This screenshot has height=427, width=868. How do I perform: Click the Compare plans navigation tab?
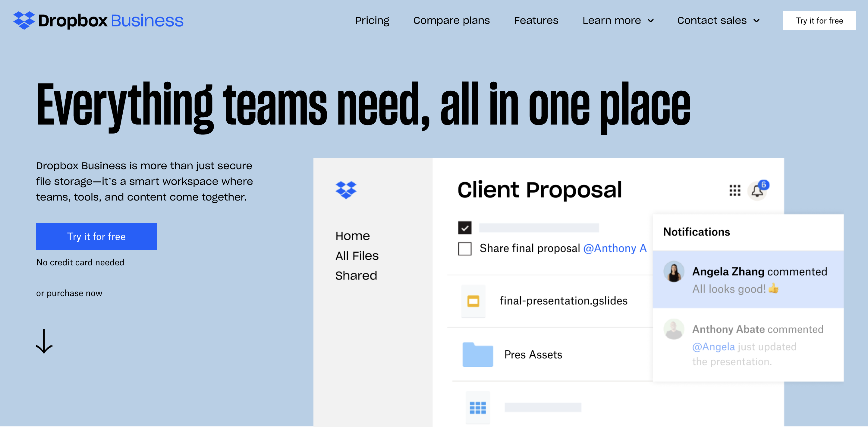451,21
